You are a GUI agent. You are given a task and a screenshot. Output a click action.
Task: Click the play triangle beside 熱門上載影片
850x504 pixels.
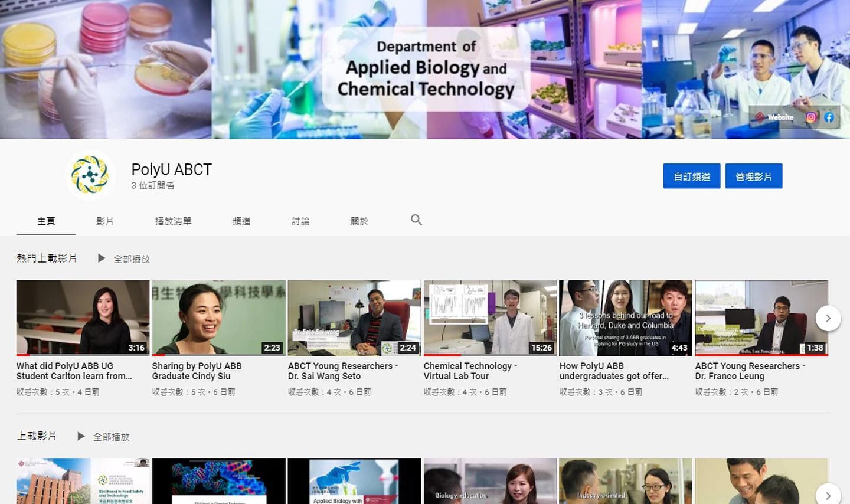coord(101,258)
